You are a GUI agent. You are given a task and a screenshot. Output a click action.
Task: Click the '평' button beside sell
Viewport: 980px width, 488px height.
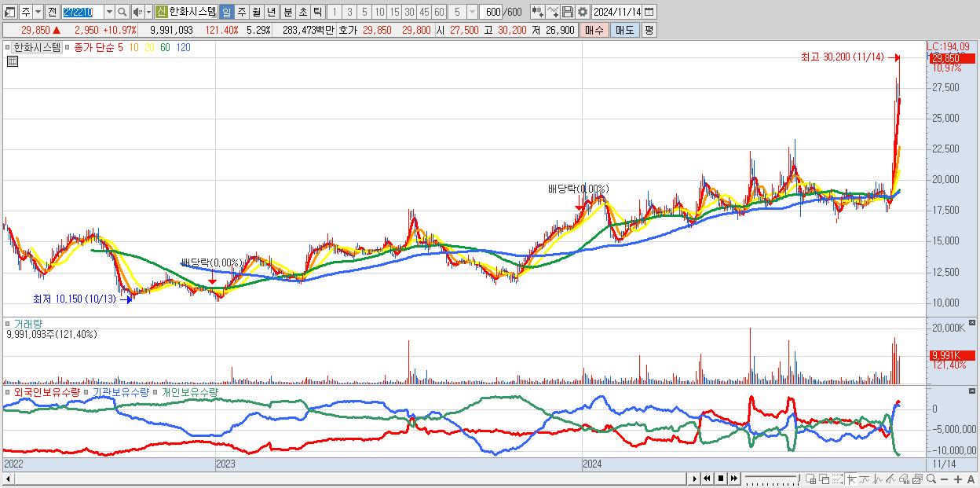point(648,30)
